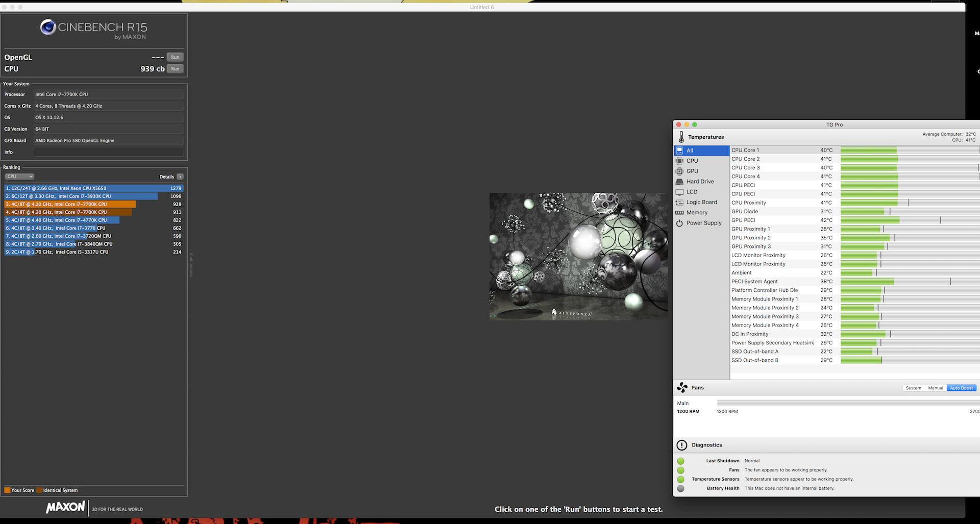
Task: Click the CPU Core 1 temperature row
Action: point(855,150)
